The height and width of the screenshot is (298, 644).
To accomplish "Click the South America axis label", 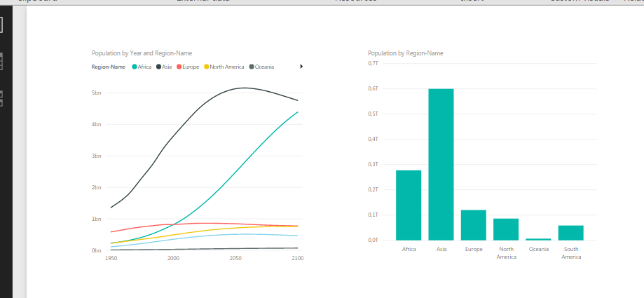I will [571, 253].
